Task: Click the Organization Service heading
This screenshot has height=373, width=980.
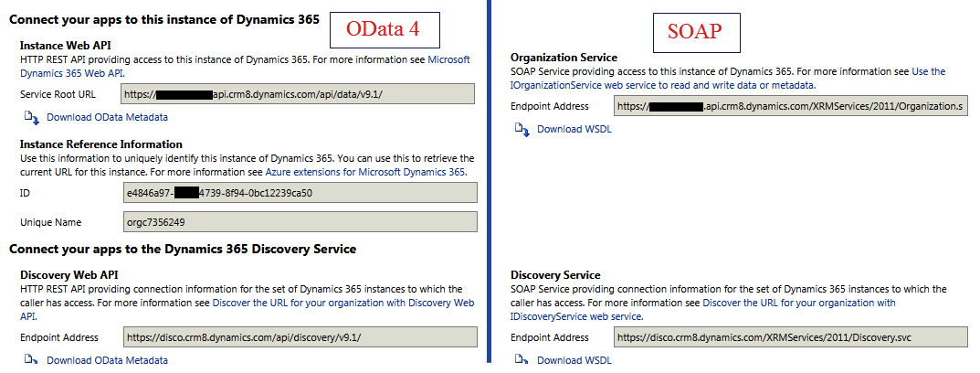Action: point(564,57)
